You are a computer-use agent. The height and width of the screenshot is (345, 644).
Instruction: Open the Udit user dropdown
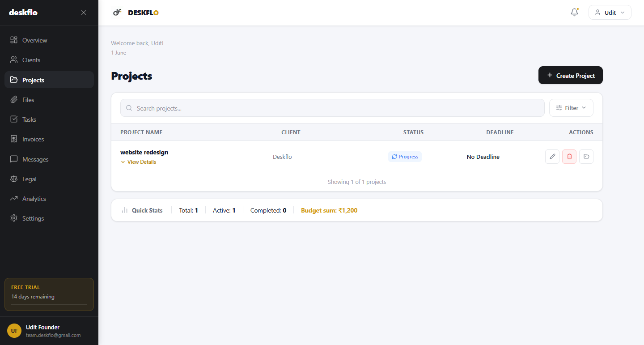point(610,13)
